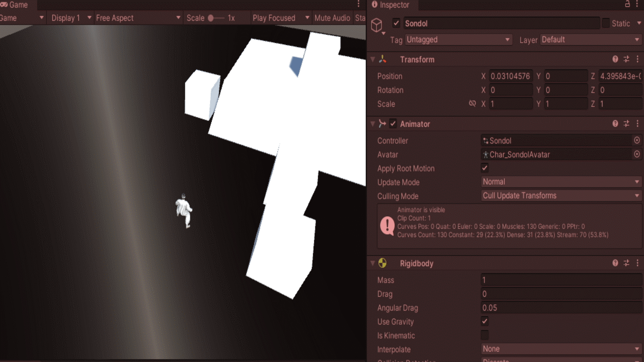Toggle the Static checkbox
Image resolution: width=644 pixels, height=362 pixels.
pyautogui.click(x=606, y=23)
